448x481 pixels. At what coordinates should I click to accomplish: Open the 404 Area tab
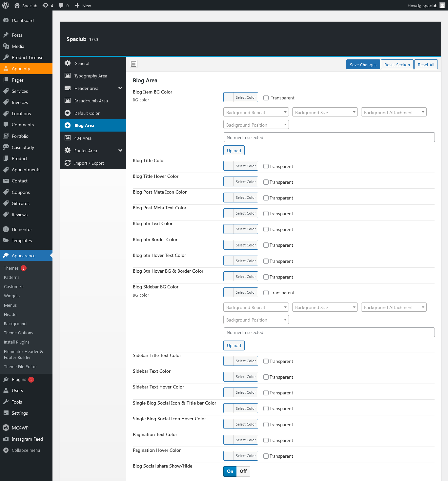(x=93, y=138)
